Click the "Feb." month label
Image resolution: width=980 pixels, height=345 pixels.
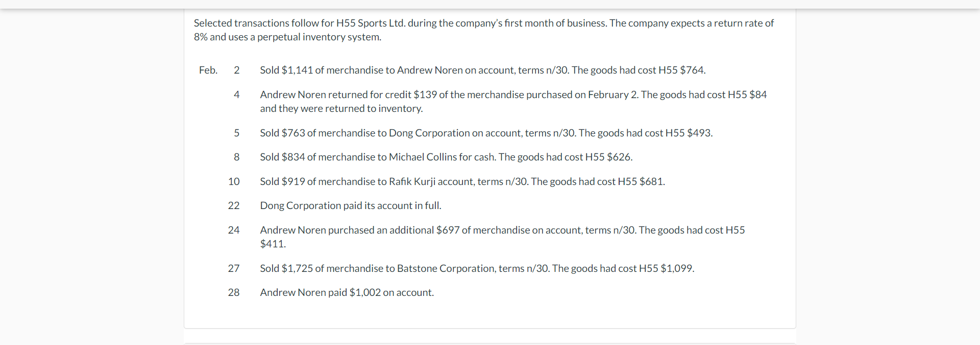(x=208, y=70)
